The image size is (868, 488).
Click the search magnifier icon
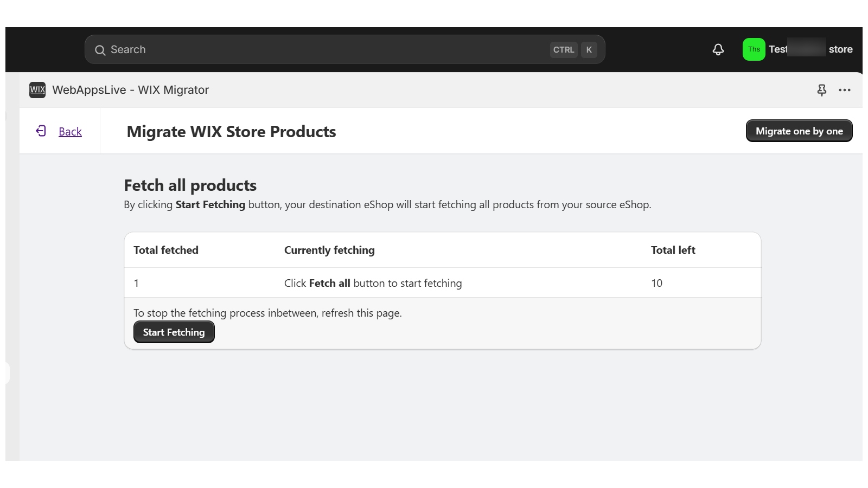(100, 50)
